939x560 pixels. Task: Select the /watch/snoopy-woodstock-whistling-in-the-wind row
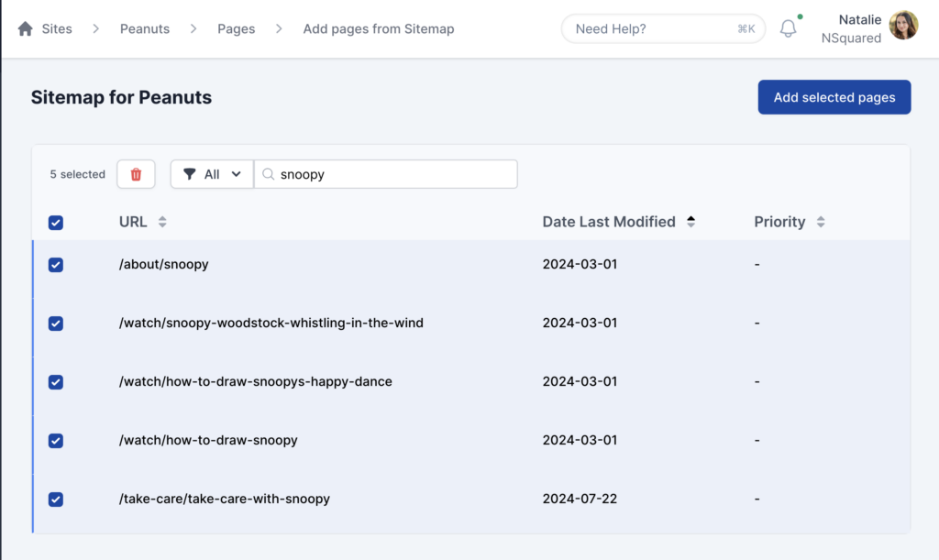271,323
